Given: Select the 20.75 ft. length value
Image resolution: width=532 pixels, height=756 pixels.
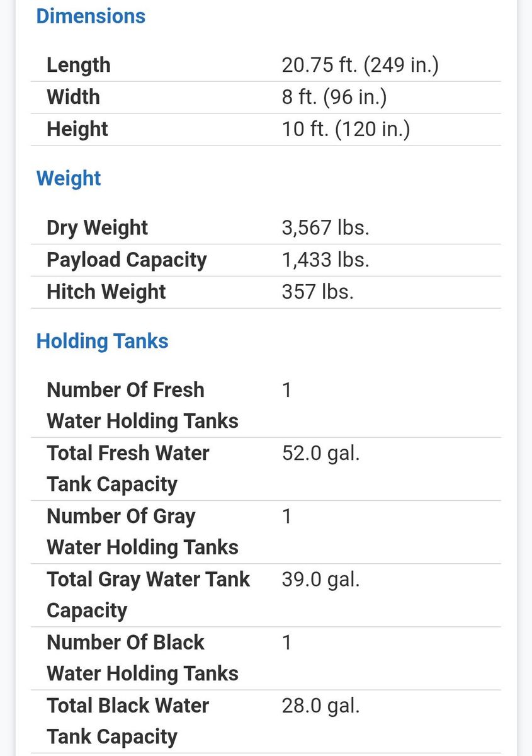Looking at the screenshot, I should coord(360,65).
